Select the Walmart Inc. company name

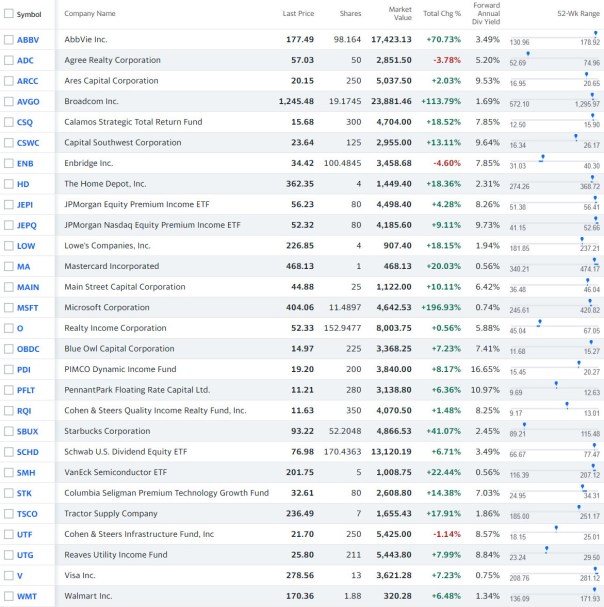88,596
